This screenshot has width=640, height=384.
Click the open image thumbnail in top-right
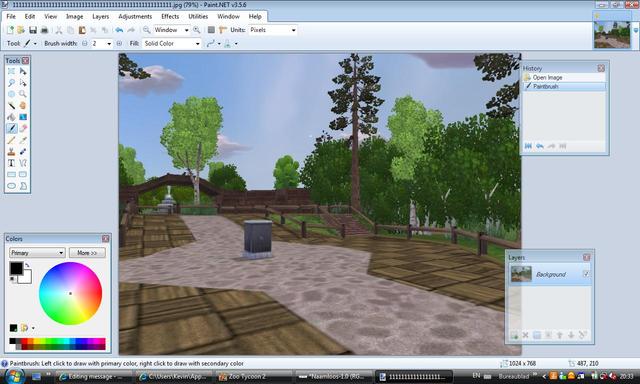tap(612, 35)
